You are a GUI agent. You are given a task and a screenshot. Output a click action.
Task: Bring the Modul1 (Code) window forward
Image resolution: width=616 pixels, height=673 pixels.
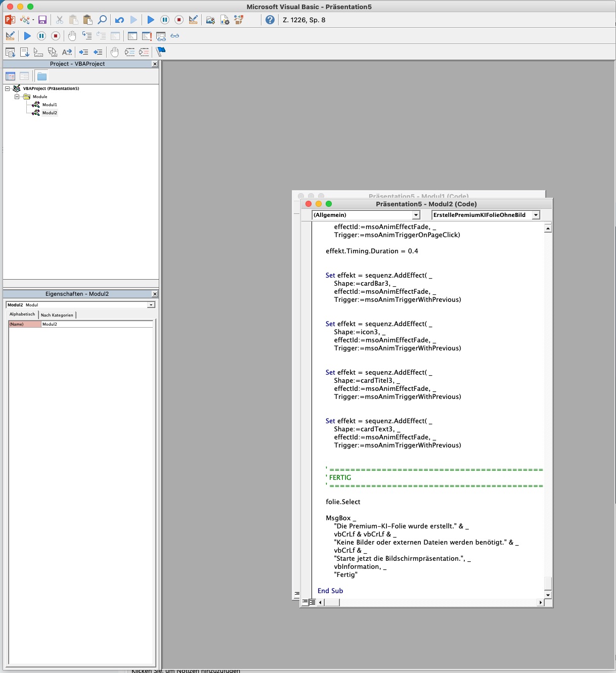tap(419, 195)
